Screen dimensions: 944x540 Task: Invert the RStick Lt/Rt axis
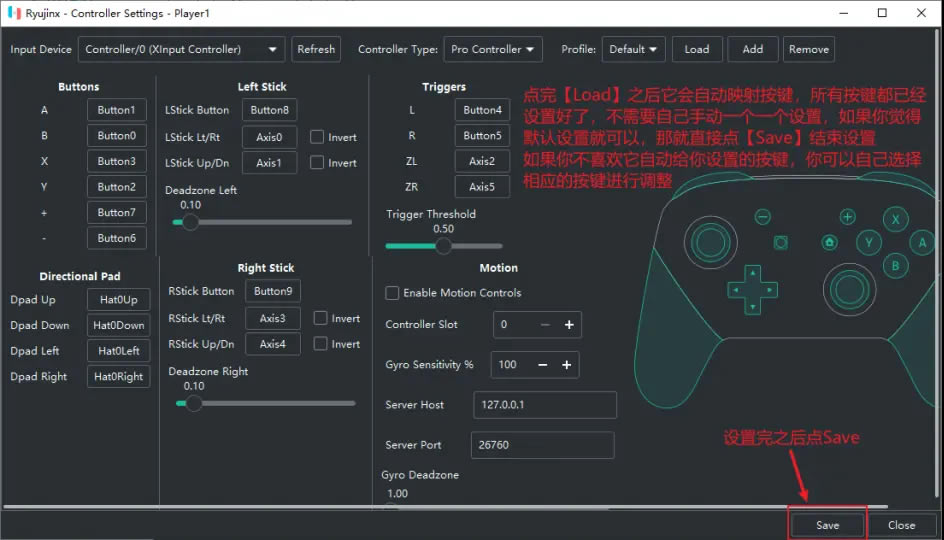(320, 318)
